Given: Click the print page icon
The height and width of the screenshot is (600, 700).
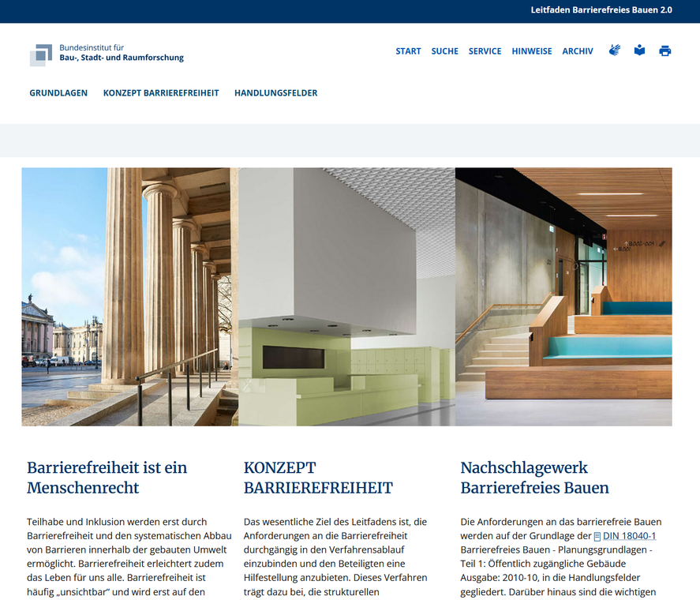Looking at the screenshot, I should pyautogui.click(x=665, y=51).
